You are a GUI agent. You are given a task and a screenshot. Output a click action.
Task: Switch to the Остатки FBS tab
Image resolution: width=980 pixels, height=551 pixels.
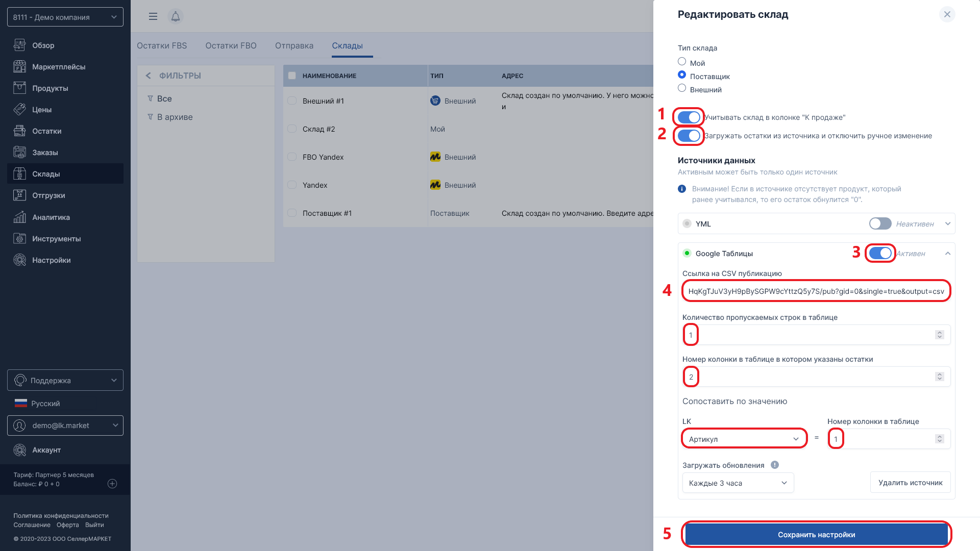point(162,45)
